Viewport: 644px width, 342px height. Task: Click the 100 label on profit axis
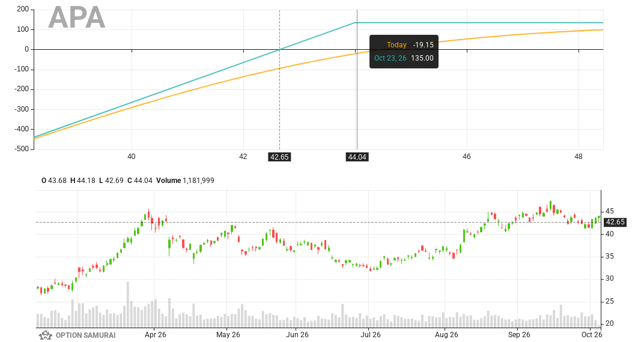(23, 29)
